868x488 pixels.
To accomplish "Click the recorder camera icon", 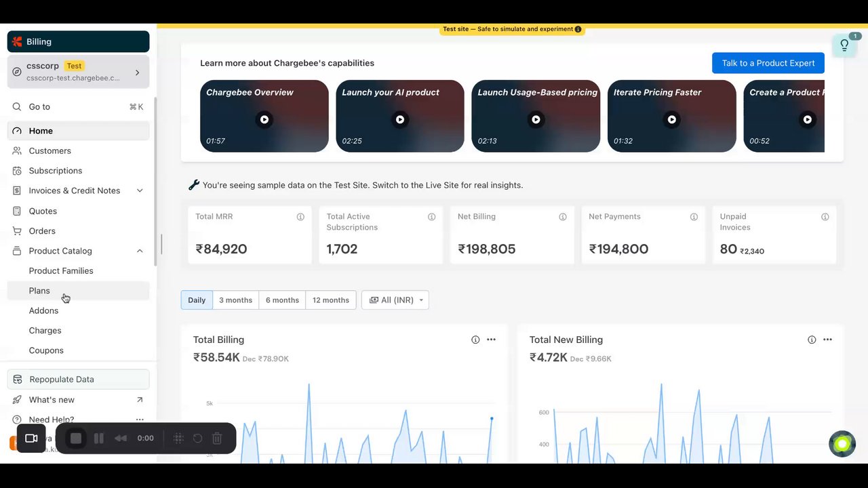I will 31,439.
